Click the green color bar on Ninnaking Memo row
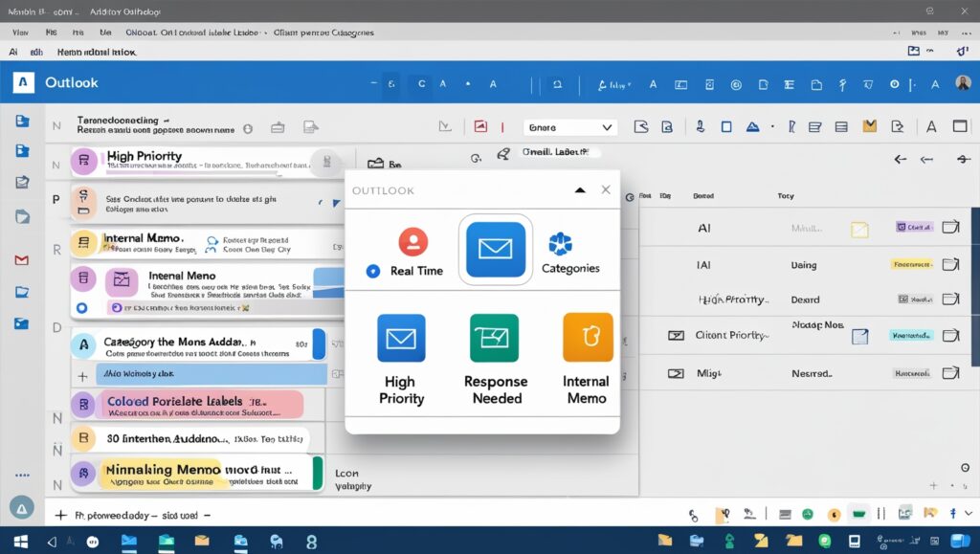The width and height of the screenshot is (980, 554). click(x=318, y=474)
